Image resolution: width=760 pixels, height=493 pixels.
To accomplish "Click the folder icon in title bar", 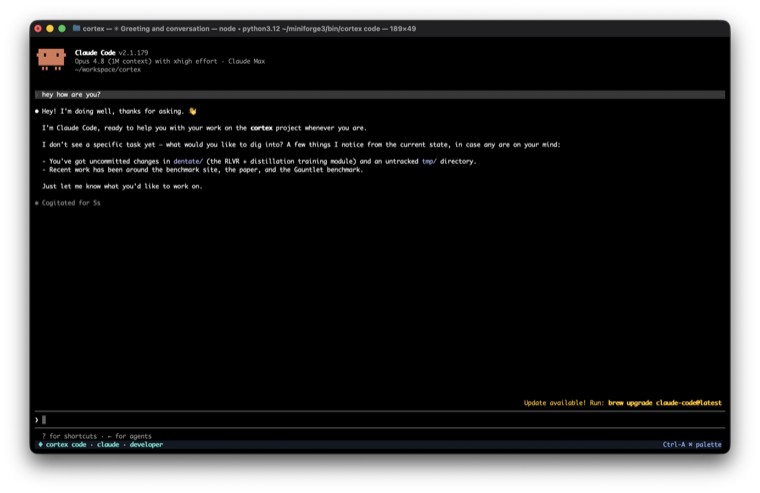I will (76, 28).
